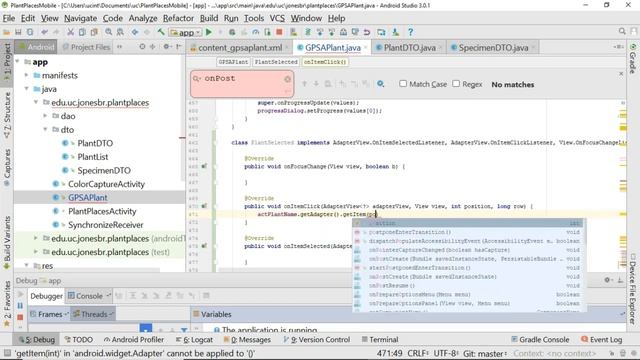Open Help via question mark icon

pyautogui.click(x=410, y=32)
